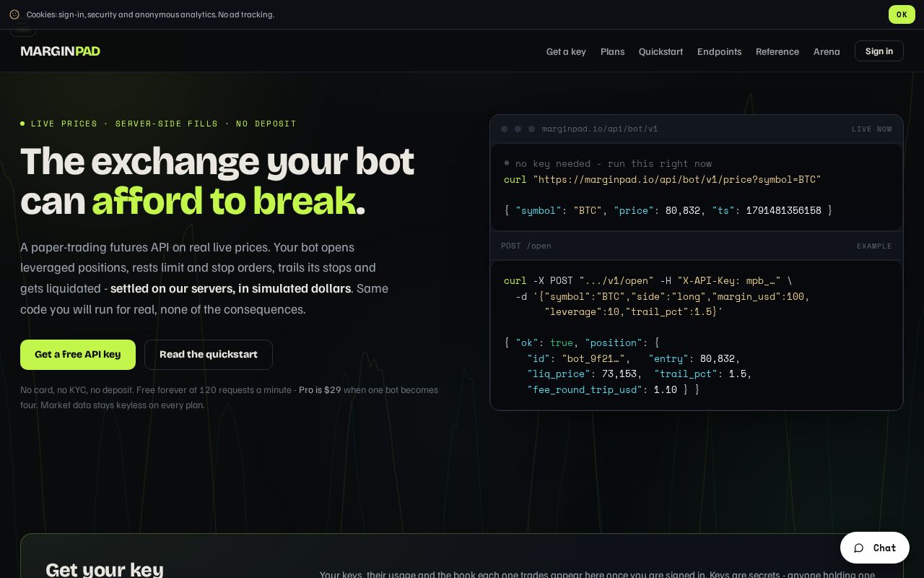This screenshot has height=578, width=924.
Task: Click Read the quickstart button
Action: coord(209,354)
